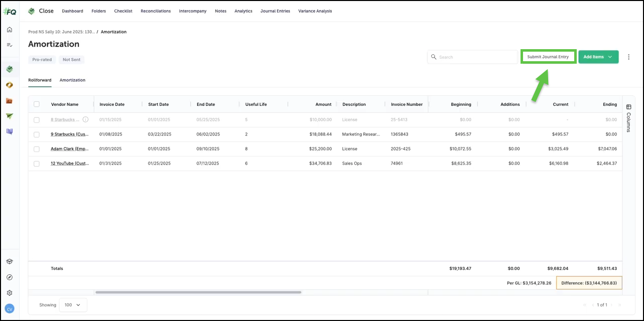Click the compass icon in the sidebar
Screen dimensions: 644x321
tap(10, 277)
